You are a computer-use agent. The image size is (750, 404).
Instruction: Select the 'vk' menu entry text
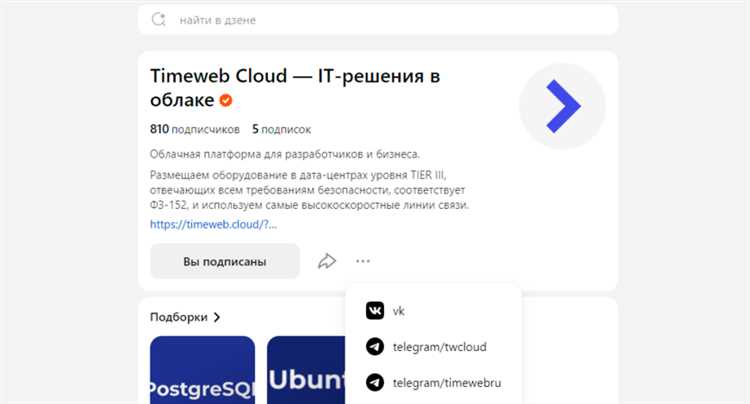click(398, 311)
